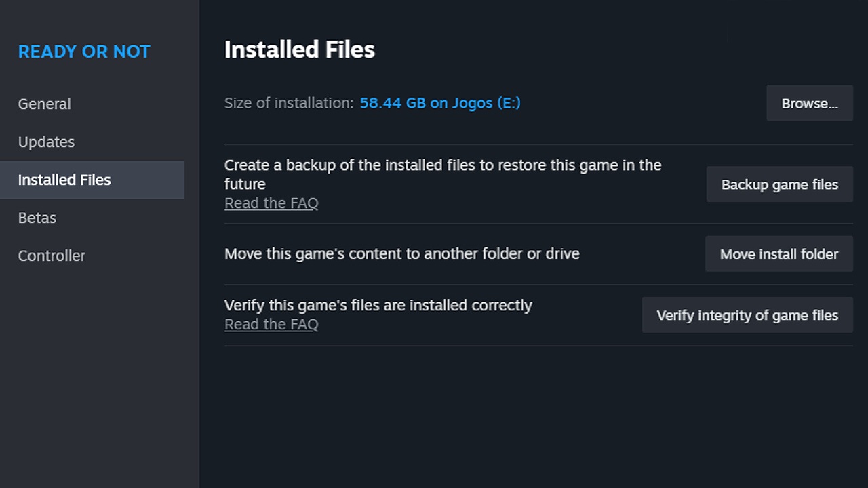The height and width of the screenshot is (488, 868).
Task: Select Betas from the left sidebar menu
Action: 37,218
